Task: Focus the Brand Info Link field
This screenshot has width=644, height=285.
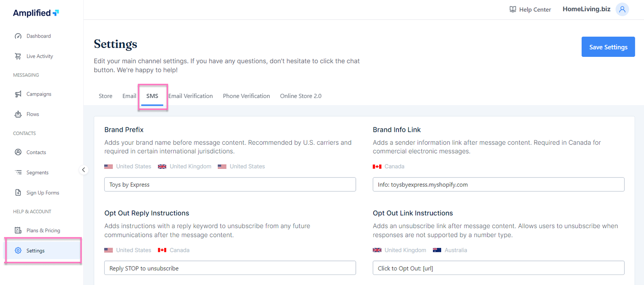Action: pyautogui.click(x=498, y=185)
